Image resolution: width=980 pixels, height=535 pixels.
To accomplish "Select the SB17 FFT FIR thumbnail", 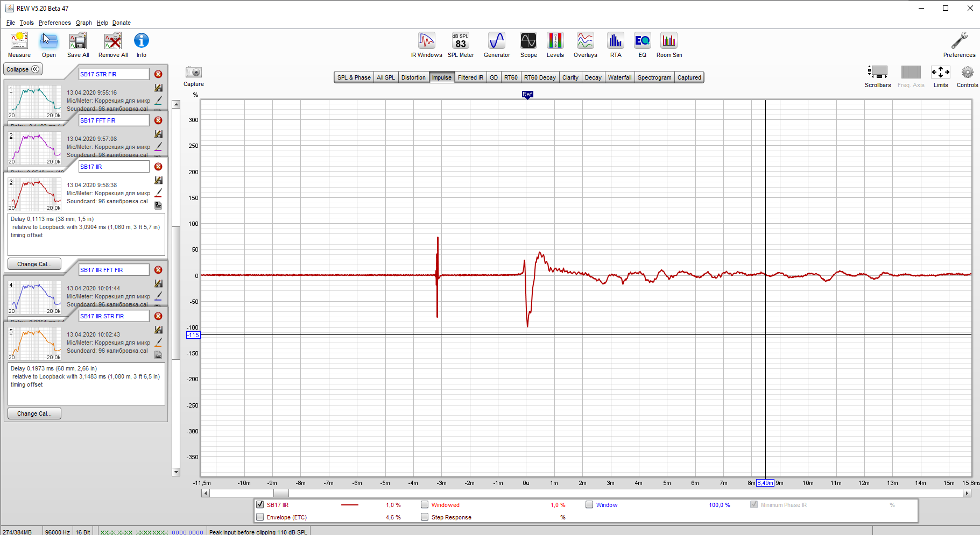I will (x=35, y=148).
